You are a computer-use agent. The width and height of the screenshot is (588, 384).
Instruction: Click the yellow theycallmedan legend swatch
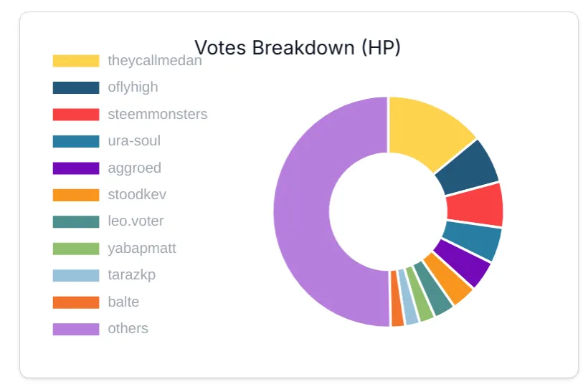[76, 61]
